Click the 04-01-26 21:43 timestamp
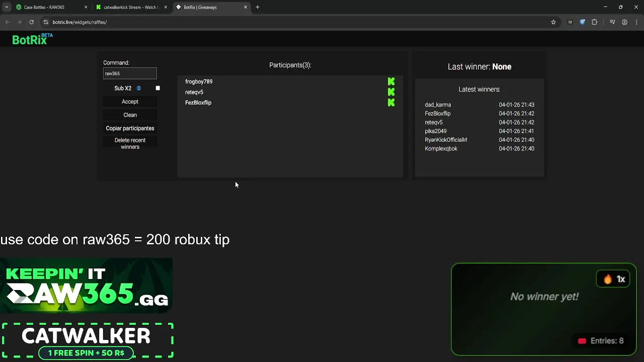644x362 pixels. tap(517, 105)
